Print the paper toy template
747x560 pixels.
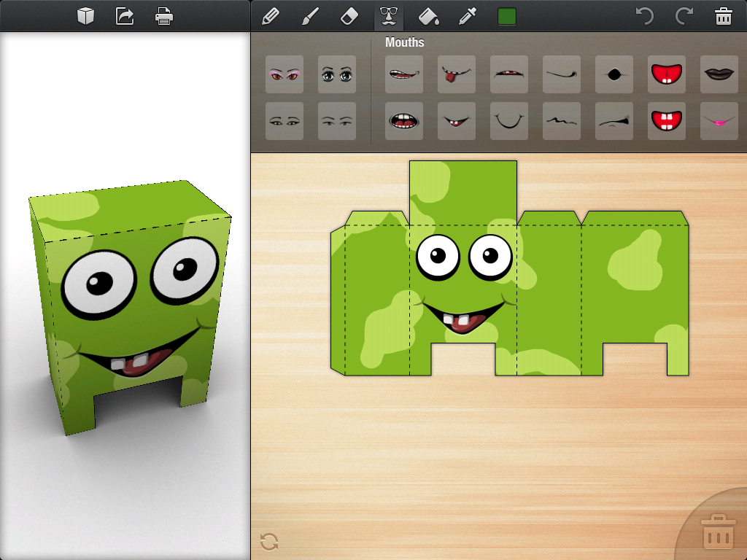[164, 16]
